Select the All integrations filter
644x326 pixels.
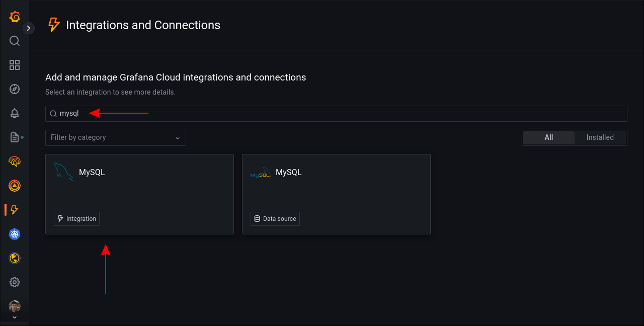coord(548,137)
